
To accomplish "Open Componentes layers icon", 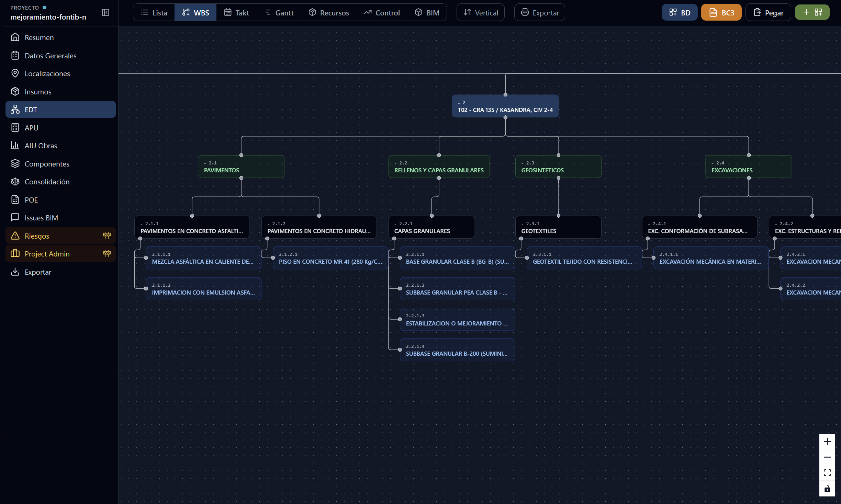I will click(x=15, y=163).
